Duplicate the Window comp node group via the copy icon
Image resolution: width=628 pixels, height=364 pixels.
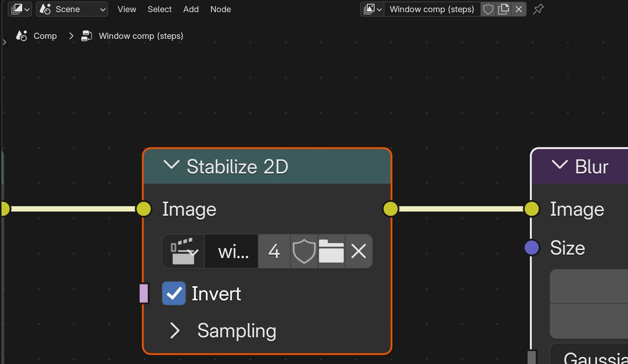click(503, 9)
